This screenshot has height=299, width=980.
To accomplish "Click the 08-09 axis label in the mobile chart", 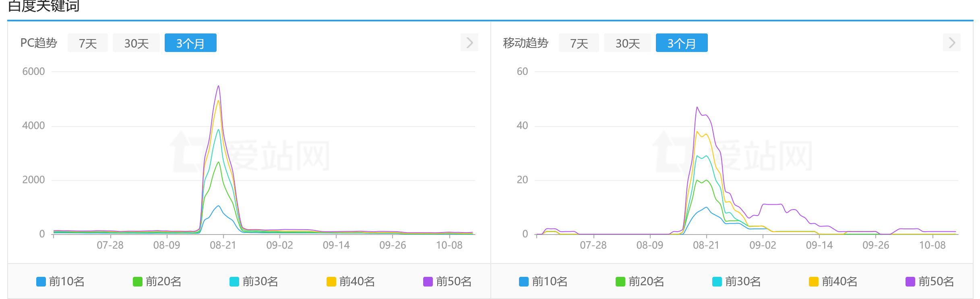I will coord(650,245).
